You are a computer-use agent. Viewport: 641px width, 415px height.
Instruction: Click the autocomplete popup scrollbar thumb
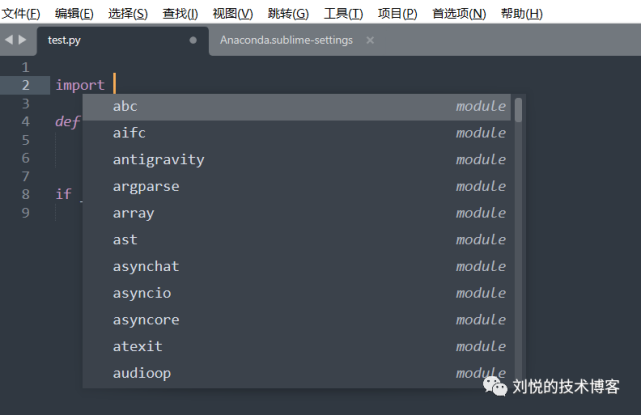point(518,110)
